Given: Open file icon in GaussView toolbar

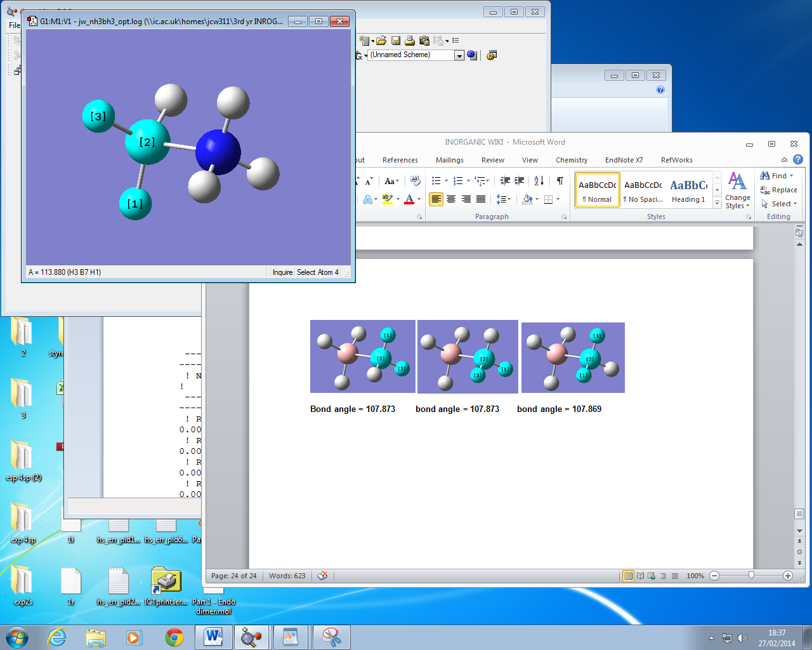Looking at the screenshot, I should point(381,41).
